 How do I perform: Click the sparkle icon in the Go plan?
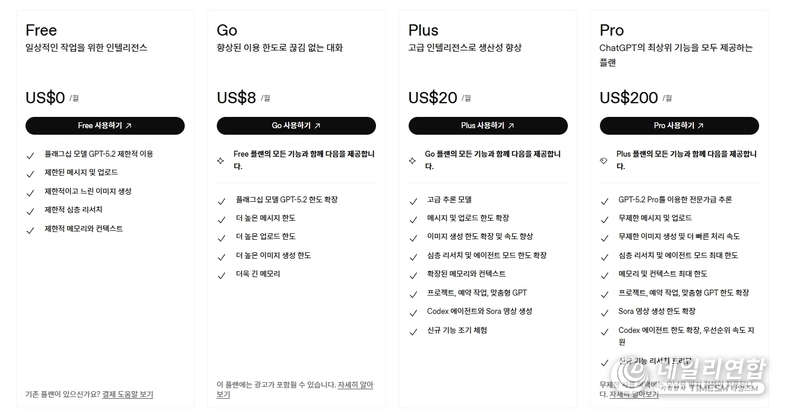(x=221, y=160)
